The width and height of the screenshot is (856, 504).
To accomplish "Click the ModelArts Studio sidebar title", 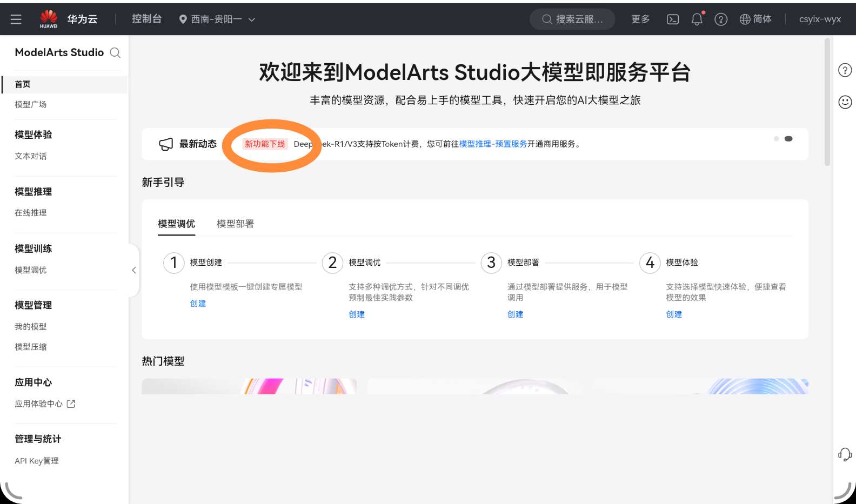I will point(59,52).
